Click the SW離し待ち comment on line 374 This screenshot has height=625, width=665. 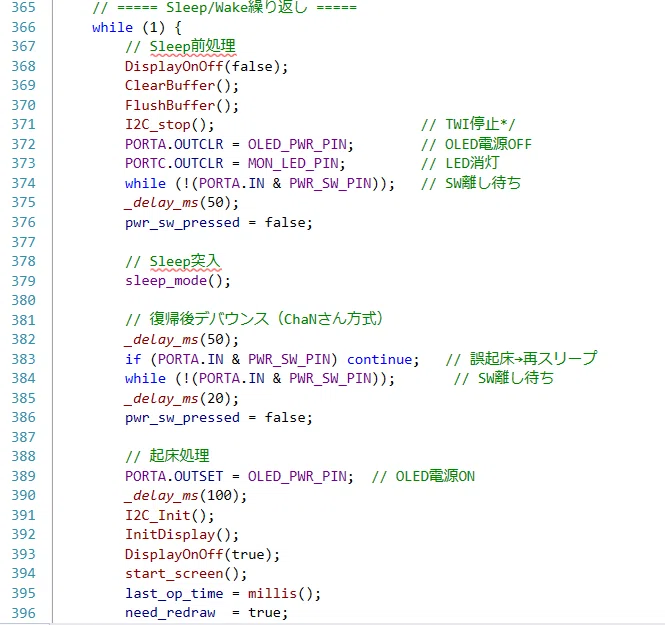pyautogui.click(x=471, y=183)
